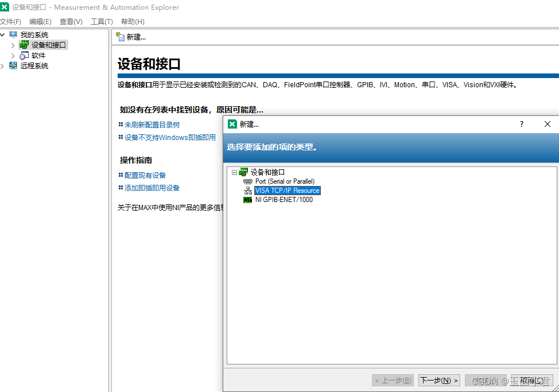Screen dimensions: 559x392
Task: Click the 设备和接口 icon in dialog tree
Action: [243, 172]
